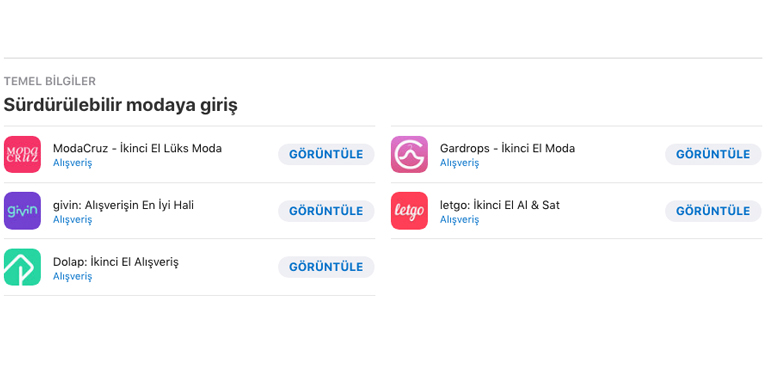This screenshot has width=768, height=384.
Task: Open ModaCruz - İkinci El Lüks Moda title
Action: point(137,148)
